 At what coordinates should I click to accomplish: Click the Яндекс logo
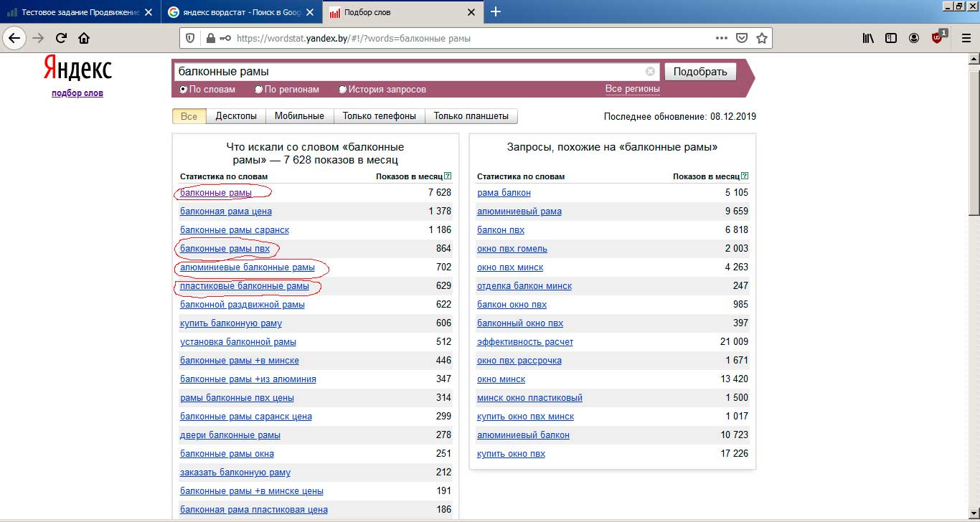coord(77,69)
